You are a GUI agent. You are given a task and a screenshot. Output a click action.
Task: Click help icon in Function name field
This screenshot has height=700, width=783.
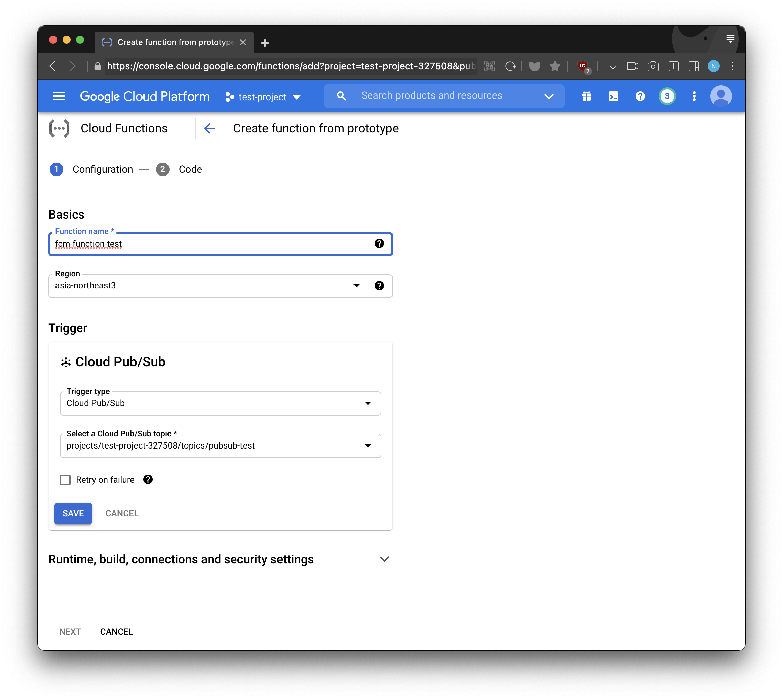point(379,243)
